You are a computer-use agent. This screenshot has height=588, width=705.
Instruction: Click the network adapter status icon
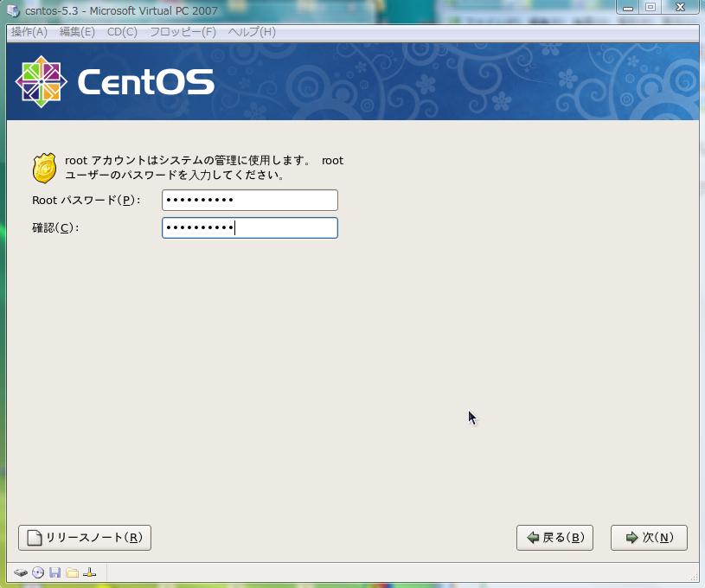click(89, 572)
